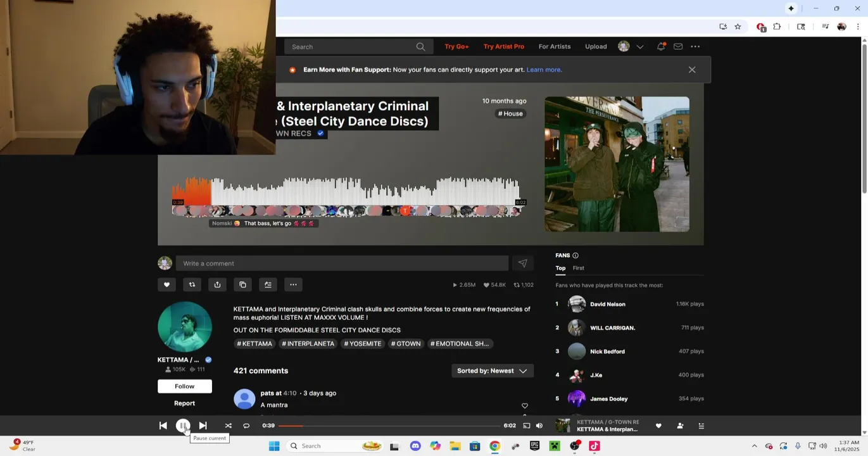868x456 pixels.
Task: Copy the track link
Action: point(242,284)
